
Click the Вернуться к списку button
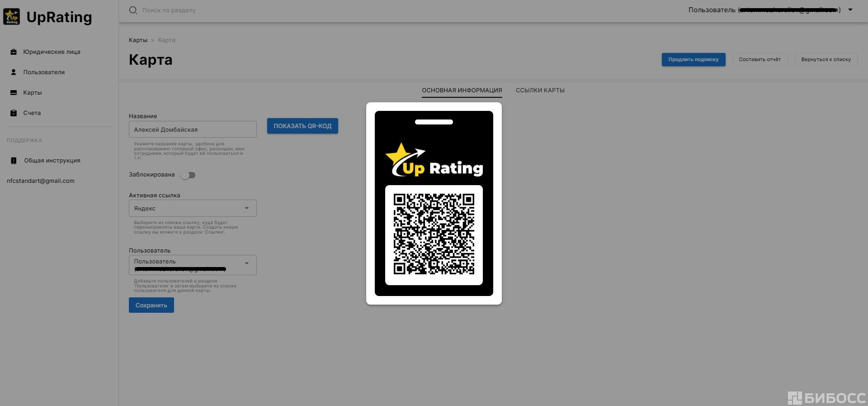[826, 60]
